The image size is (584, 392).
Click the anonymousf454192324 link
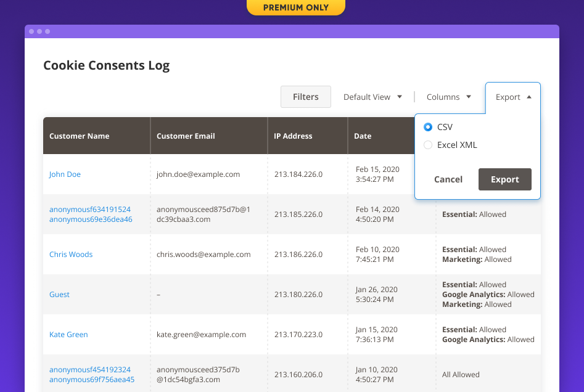(90, 369)
